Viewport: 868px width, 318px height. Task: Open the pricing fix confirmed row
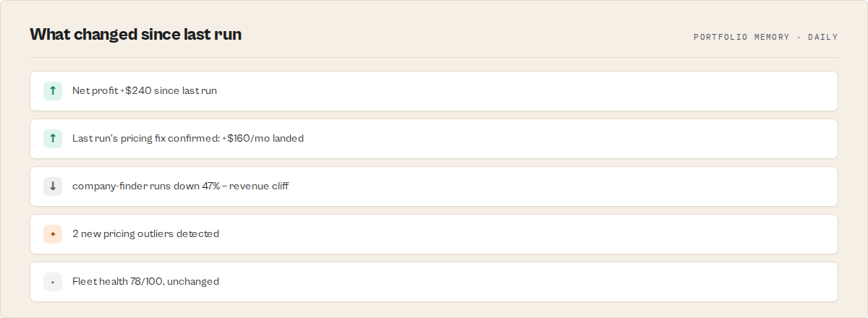(434, 139)
